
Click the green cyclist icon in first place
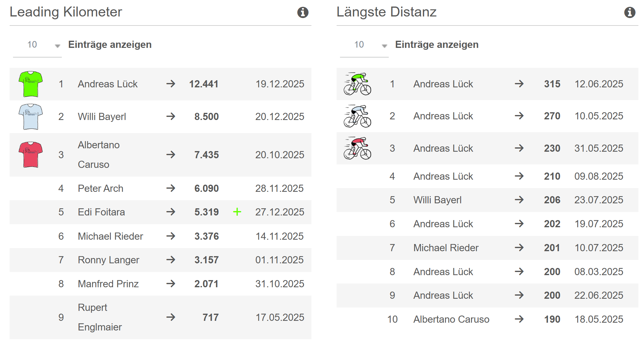tap(357, 84)
